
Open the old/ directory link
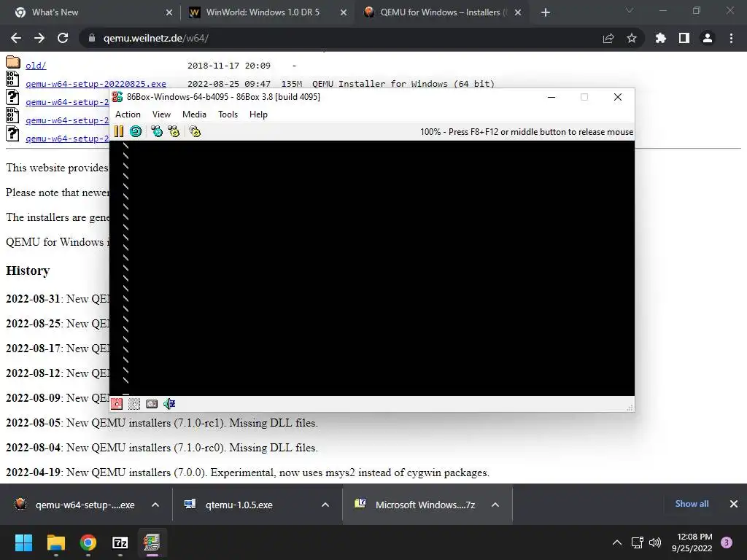(36, 66)
